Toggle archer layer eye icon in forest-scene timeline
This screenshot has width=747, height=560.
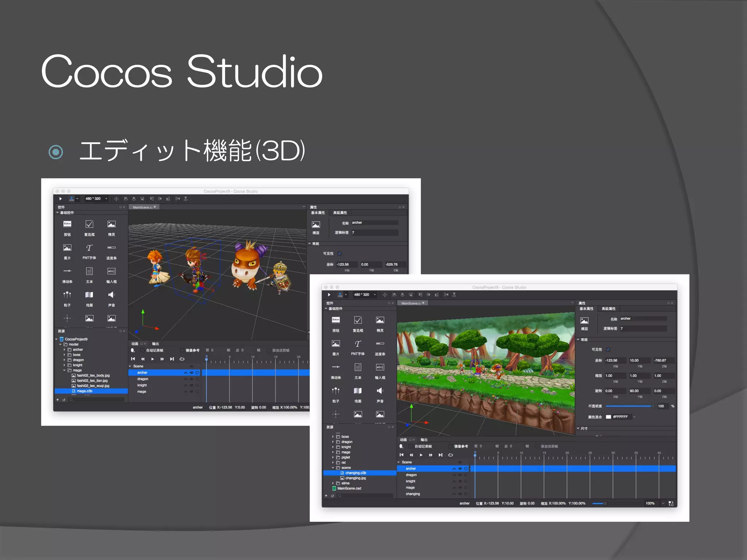[x=460, y=468]
